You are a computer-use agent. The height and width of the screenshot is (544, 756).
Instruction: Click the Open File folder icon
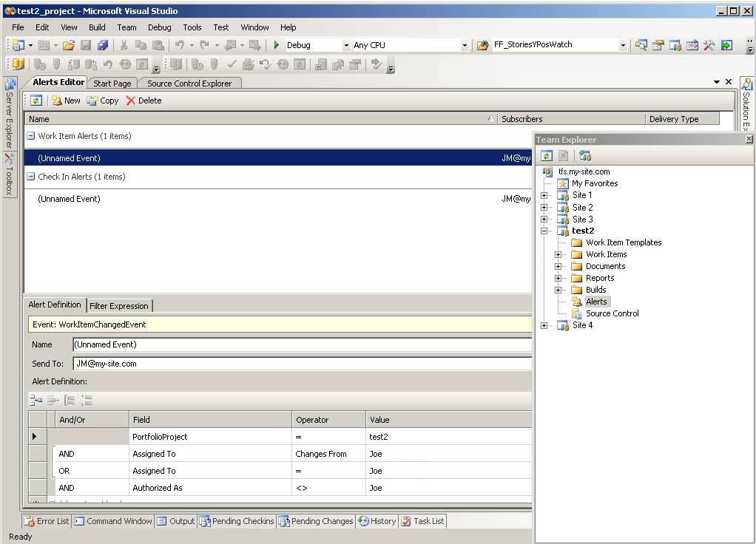click(x=69, y=45)
